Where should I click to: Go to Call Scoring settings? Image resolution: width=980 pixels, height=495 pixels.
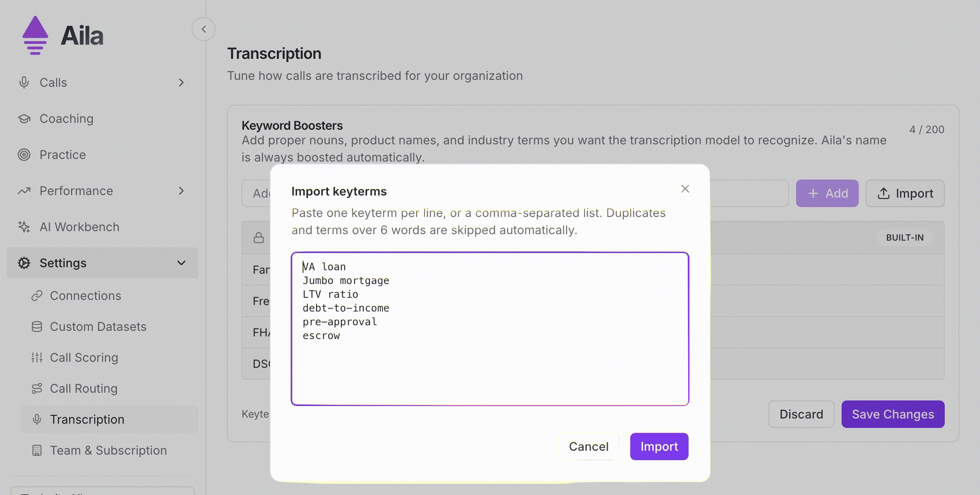pos(109,357)
